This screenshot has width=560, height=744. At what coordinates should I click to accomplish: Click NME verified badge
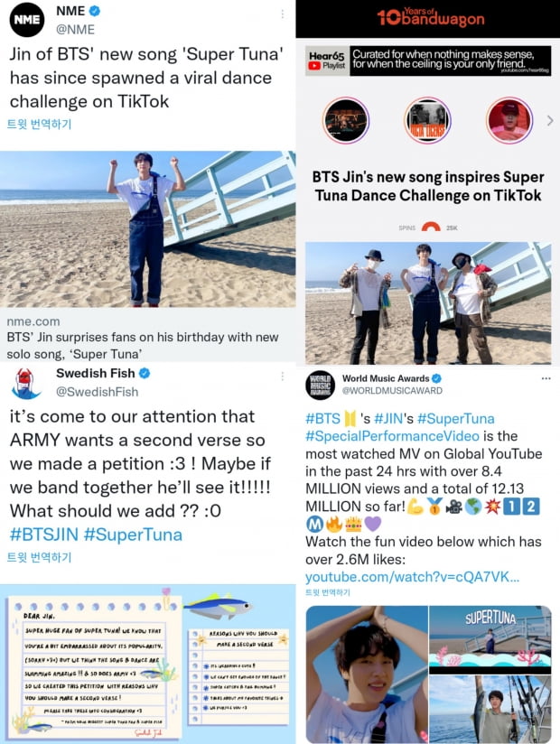tap(95, 11)
